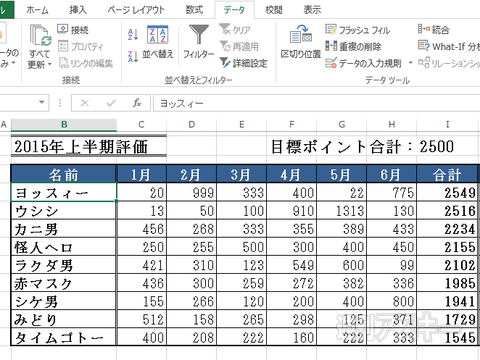This screenshot has height=360, width=480.
Task: Open the View (表示) tab
Action: point(312,10)
